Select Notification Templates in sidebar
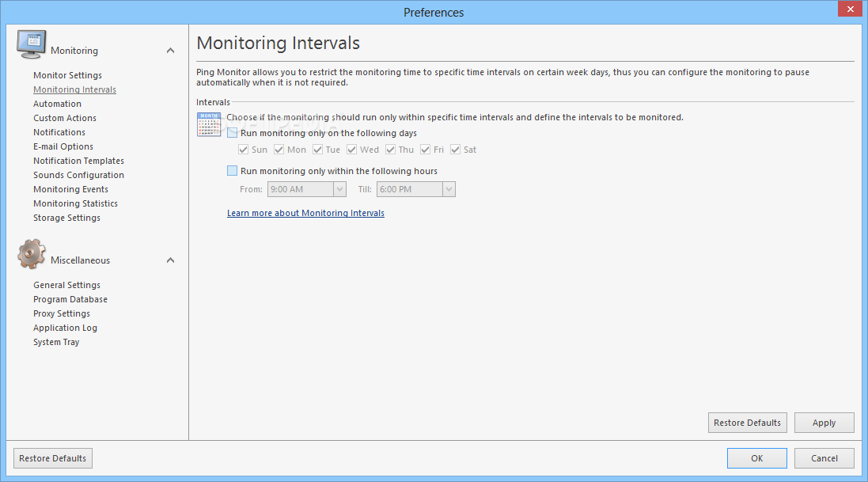Viewport: 868px width, 482px height. (x=78, y=161)
